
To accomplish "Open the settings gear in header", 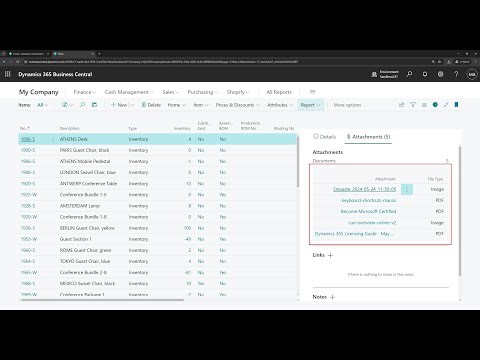I will (440, 74).
